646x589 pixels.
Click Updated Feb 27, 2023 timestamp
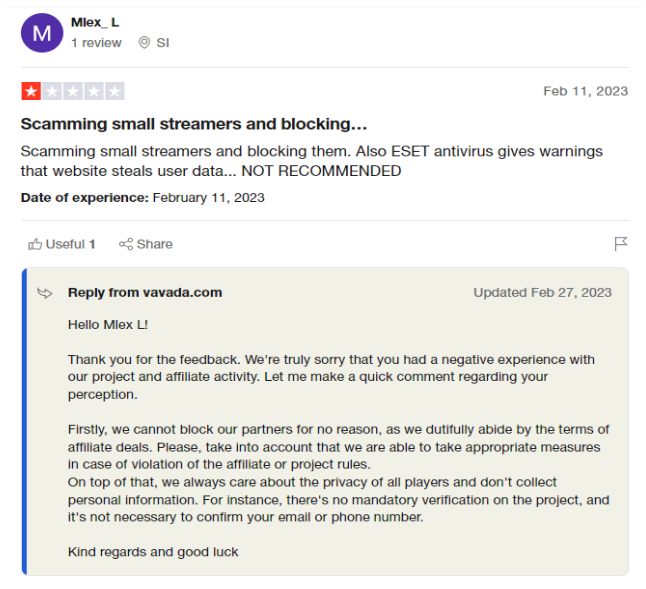coord(542,292)
